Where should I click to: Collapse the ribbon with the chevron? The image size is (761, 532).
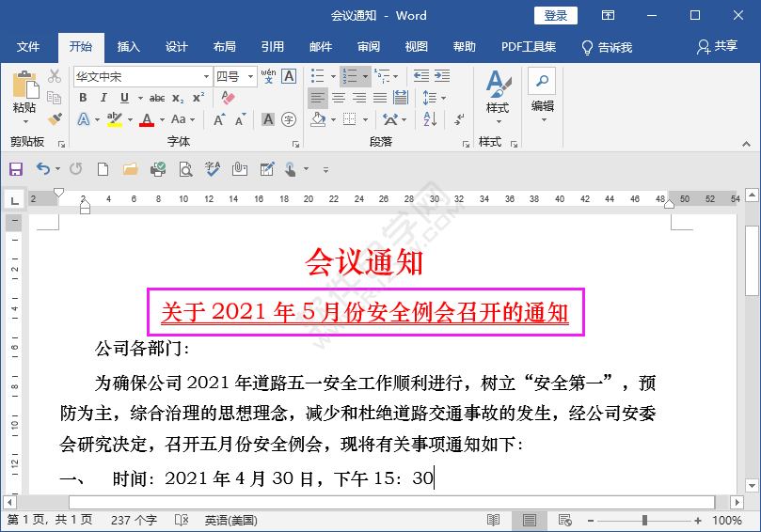747,144
